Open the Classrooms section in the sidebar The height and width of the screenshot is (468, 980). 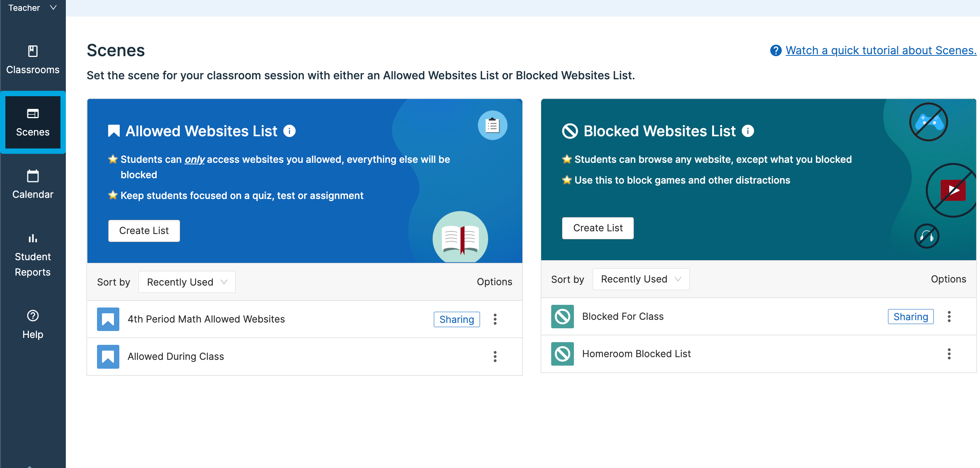(32, 60)
